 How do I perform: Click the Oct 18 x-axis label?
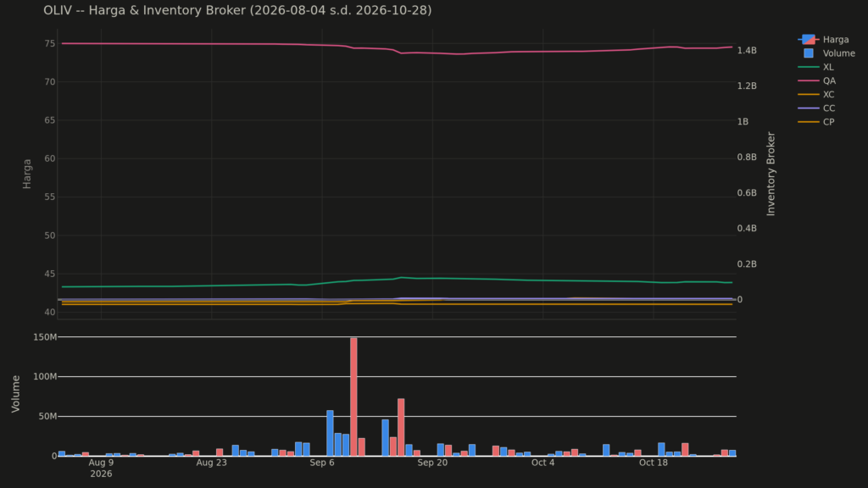[654, 463]
